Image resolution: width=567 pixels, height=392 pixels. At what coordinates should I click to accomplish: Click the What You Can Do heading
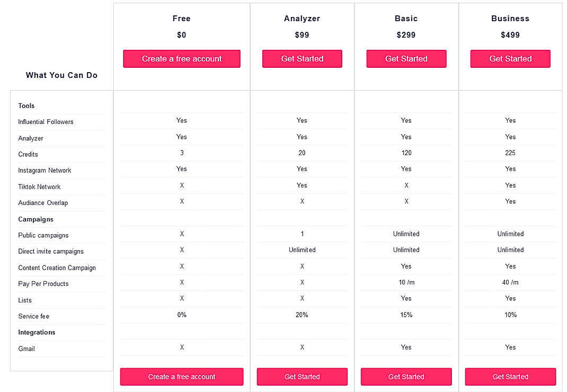coord(61,75)
